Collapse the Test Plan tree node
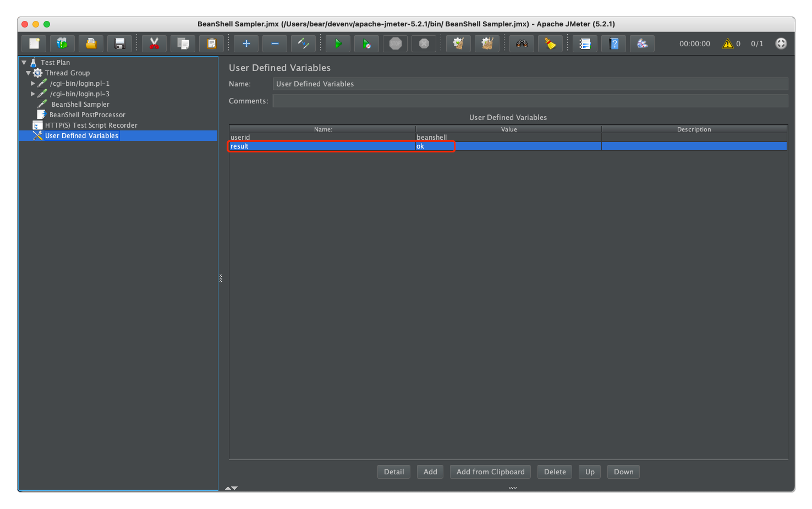The image size is (812, 509). [24, 63]
